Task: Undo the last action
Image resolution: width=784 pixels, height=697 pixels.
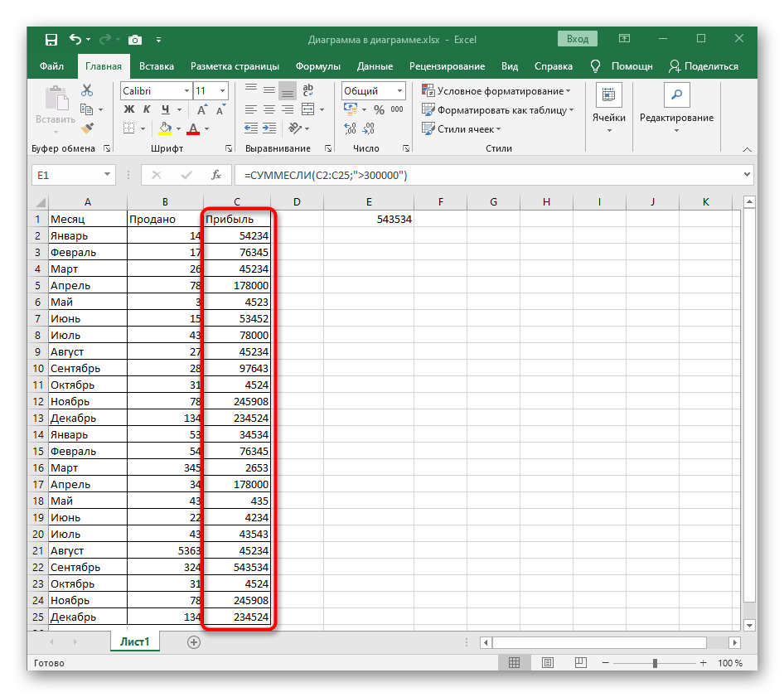Action: point(75,39)
